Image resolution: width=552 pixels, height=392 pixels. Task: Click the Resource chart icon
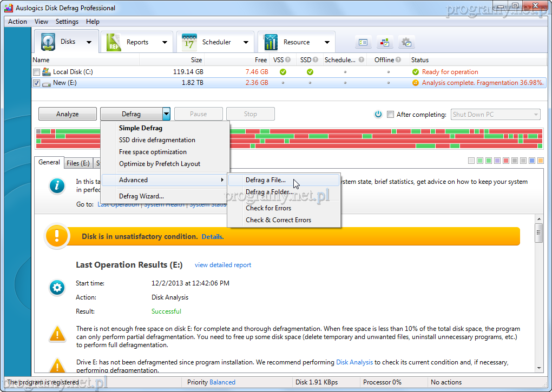tap(271, 42)
